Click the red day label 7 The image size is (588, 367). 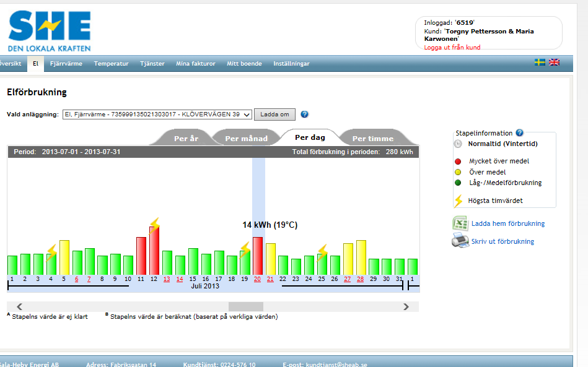click(x=89, y=279)
